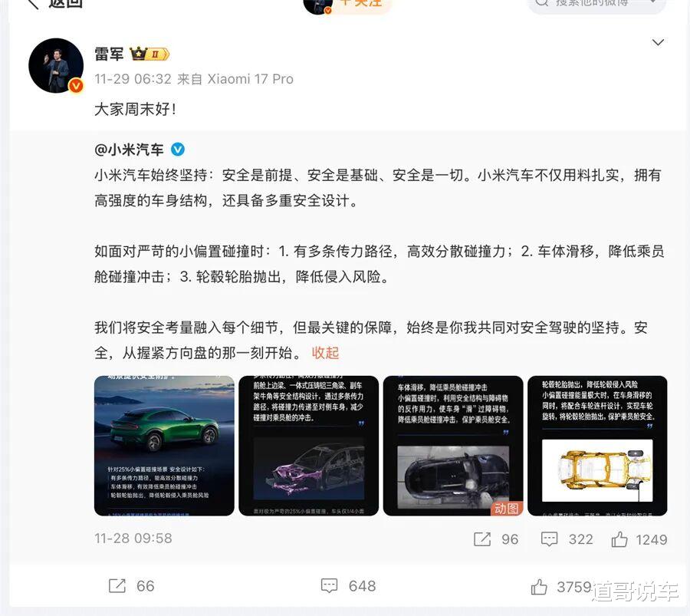Open the 648 comments on main post

point(348,585)
